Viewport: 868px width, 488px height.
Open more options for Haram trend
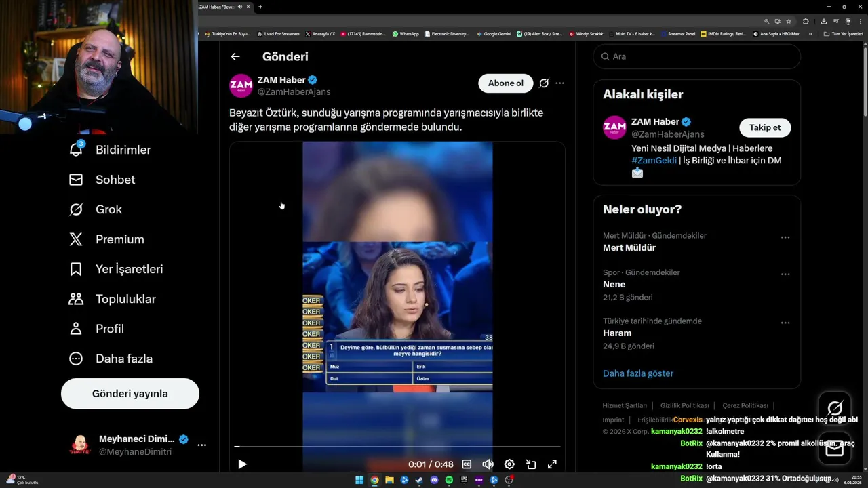[x=785, y=323]
